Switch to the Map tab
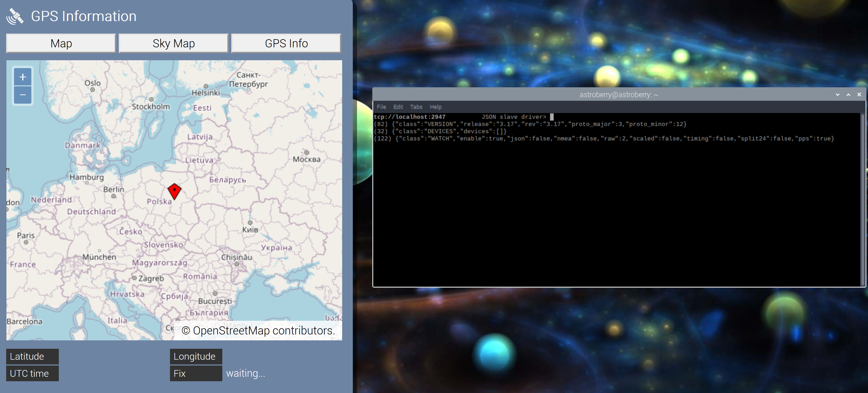The height and width of the screenshot is (393, 868). tap(61, 43)
